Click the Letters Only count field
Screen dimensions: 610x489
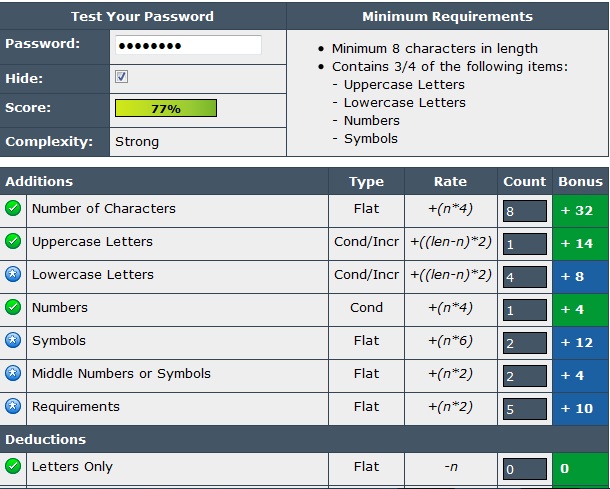(x=525, y=468)
